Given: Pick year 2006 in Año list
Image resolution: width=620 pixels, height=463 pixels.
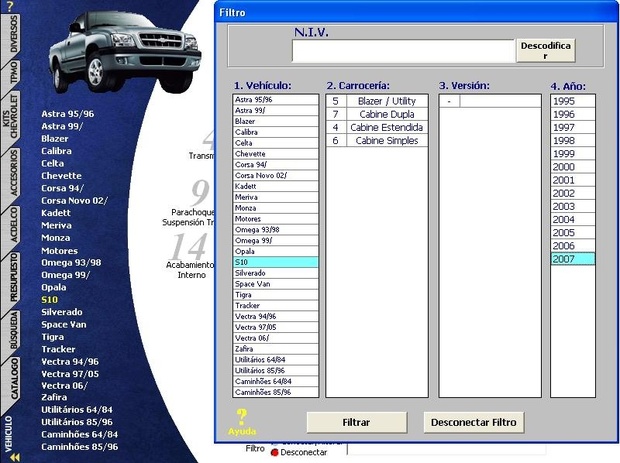Looking at the screenshot, I should point(573,246).
